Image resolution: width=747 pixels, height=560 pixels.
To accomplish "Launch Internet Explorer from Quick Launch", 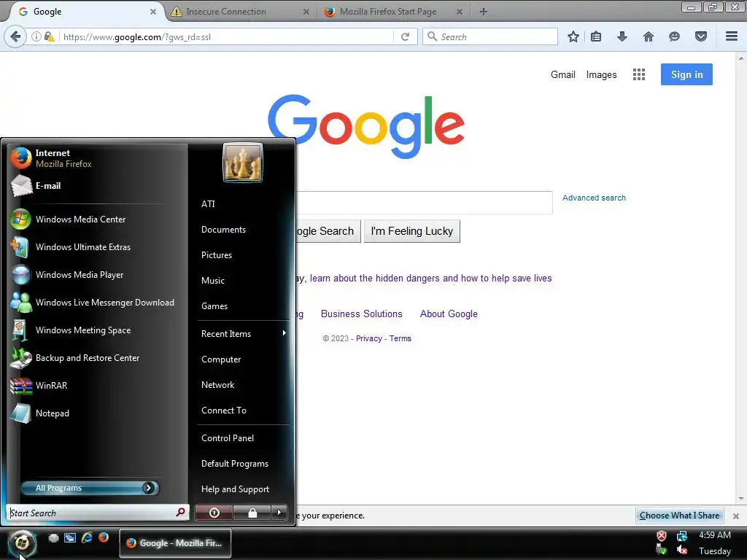I will pyautogui.click(x=87, y=537).
